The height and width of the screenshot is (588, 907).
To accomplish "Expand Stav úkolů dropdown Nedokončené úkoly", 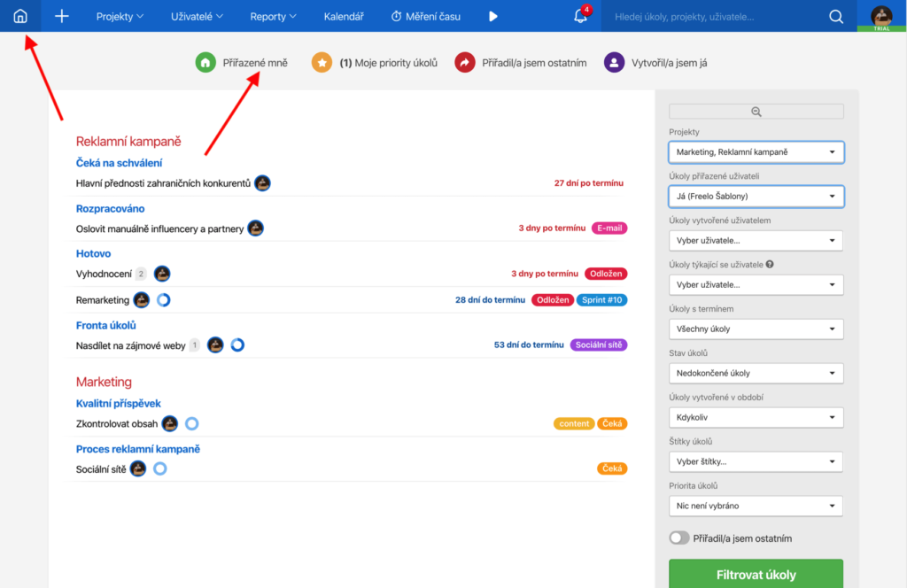I will (x=756, y=373).
